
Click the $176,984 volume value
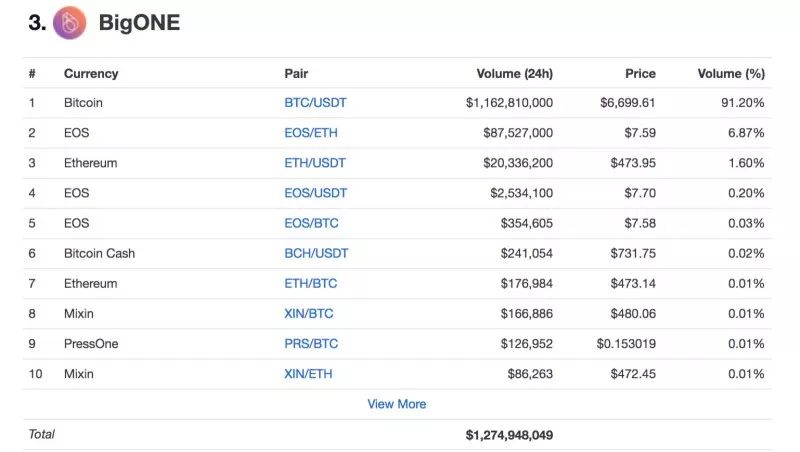click(x=527, y=283)
